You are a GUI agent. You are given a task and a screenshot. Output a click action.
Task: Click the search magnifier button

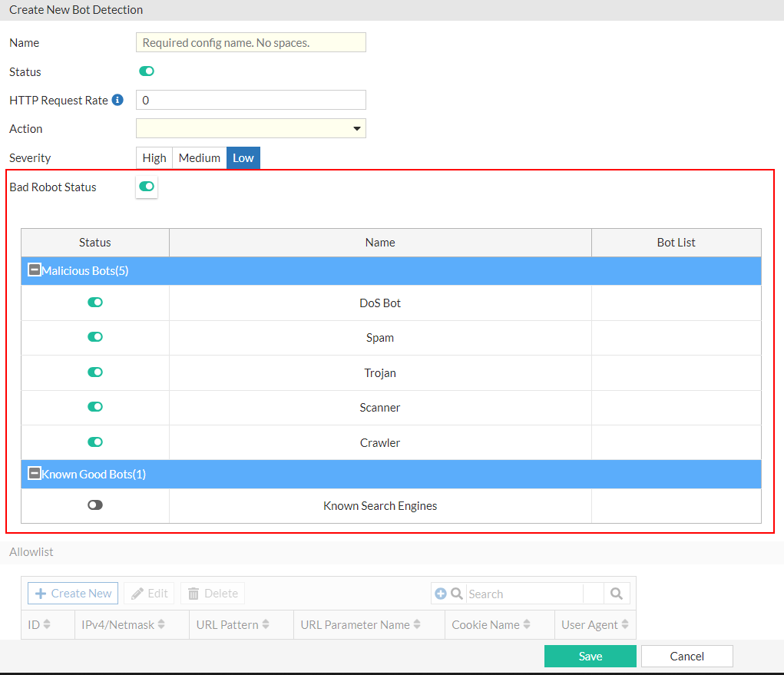(x=617, y=593)
